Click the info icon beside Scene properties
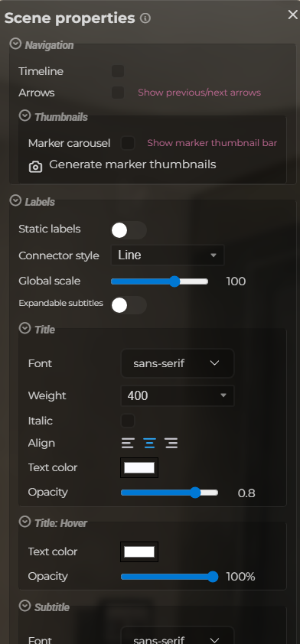Screen dimensions: 300x644 point(145,18)
